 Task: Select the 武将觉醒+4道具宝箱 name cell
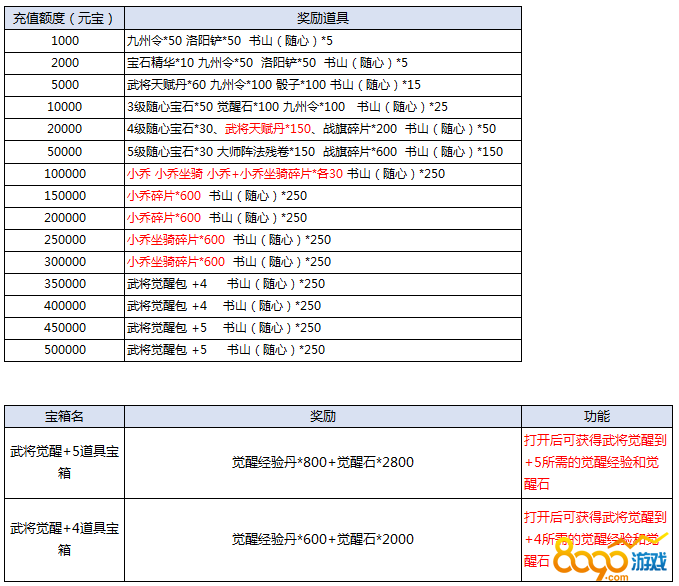coord(64,538)
